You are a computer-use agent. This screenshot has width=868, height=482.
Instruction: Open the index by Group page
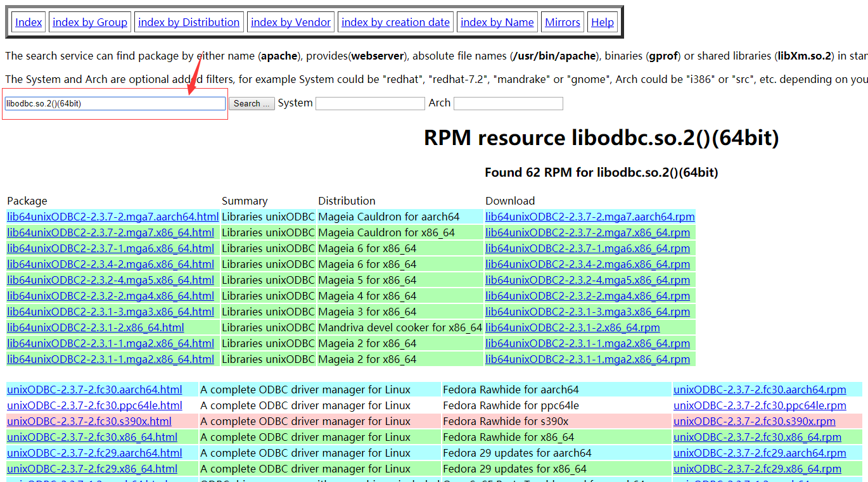click(90, 22)
